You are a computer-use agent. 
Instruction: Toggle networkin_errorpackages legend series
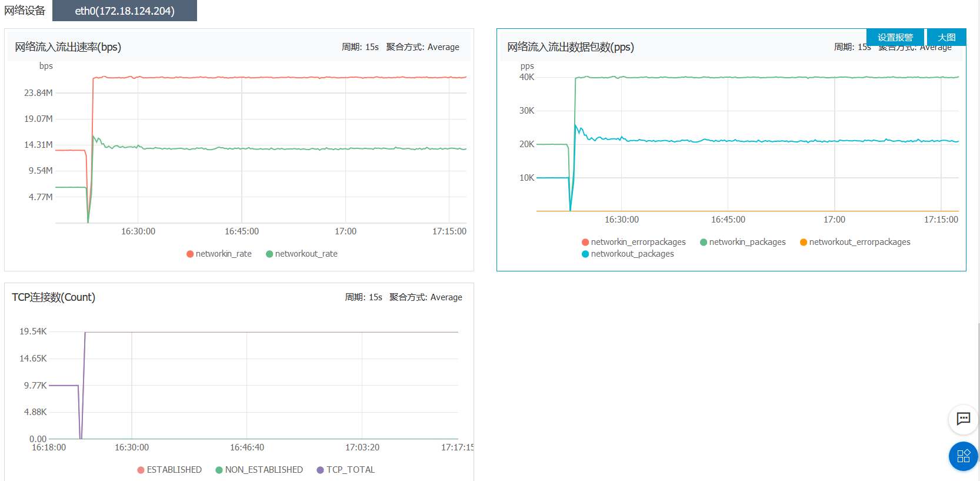click(634, 242)
